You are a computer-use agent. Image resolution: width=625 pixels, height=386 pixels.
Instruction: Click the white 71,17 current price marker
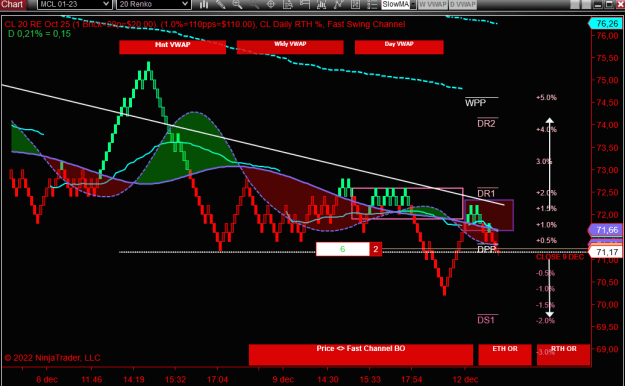(605, 252)
